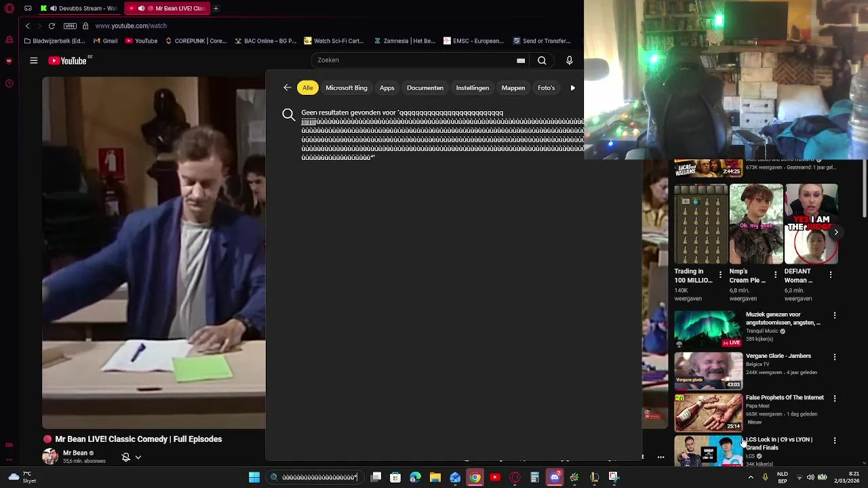Click the Mr Bean video player
Viewport: 868px width, 488px height.
(x=154, y=252)
